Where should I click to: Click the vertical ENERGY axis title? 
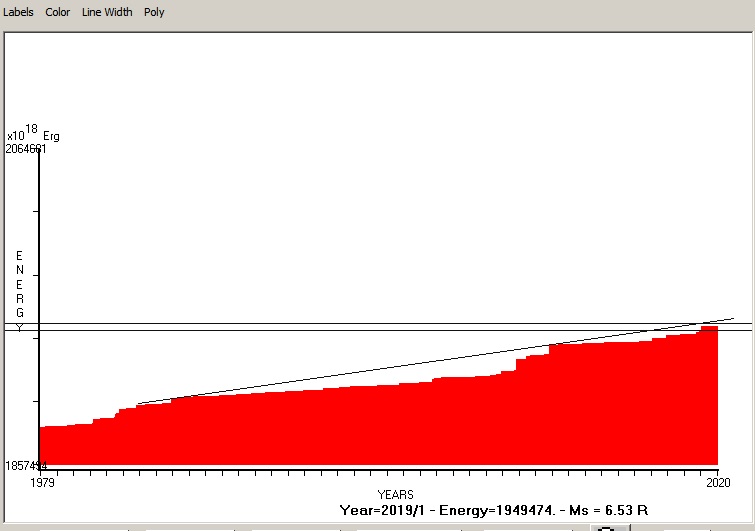19,290
